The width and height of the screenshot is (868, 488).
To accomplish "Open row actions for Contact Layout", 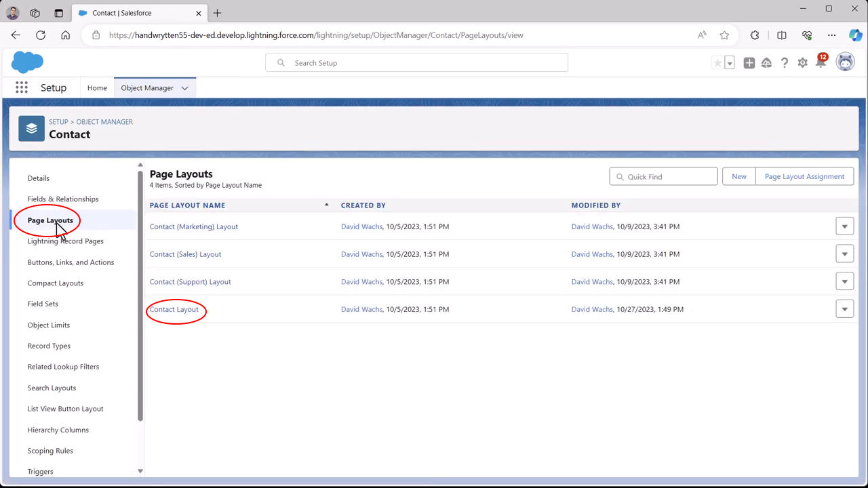I will 844,309.
